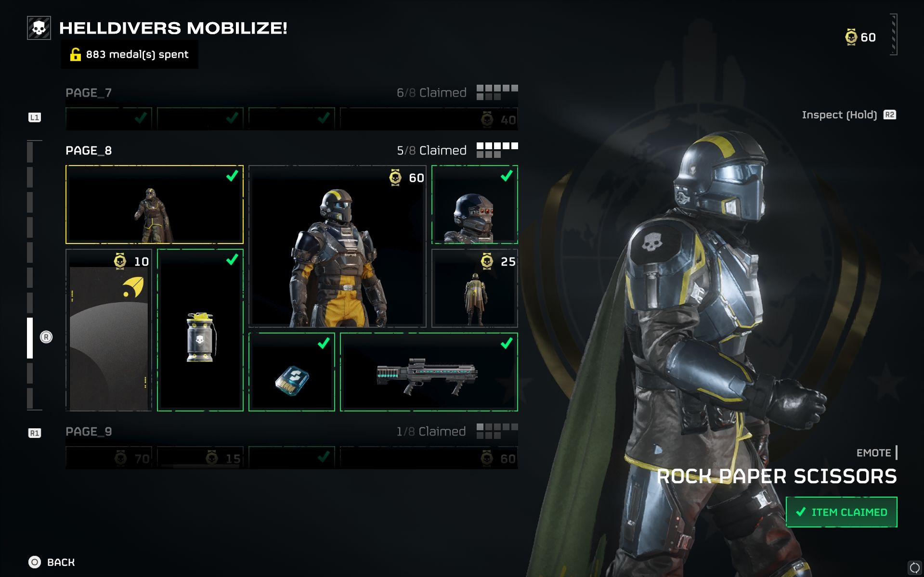Viewport: 924px width, 577px height.
Task: Click the L1 previous page button
Action: point(35,117)
